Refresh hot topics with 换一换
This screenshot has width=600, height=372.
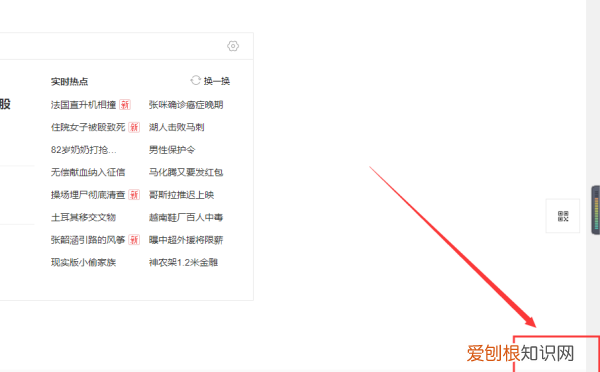click(x=217, y=81)
